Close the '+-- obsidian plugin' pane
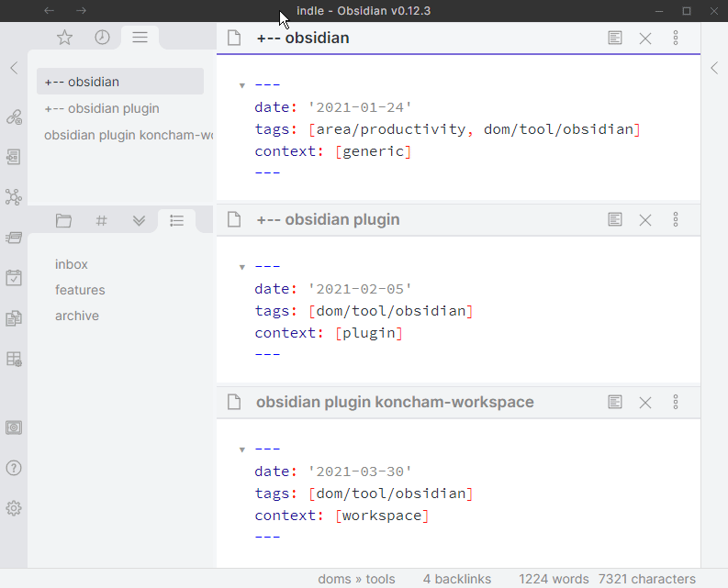728x588 pixels. click(x=645, y=219)
